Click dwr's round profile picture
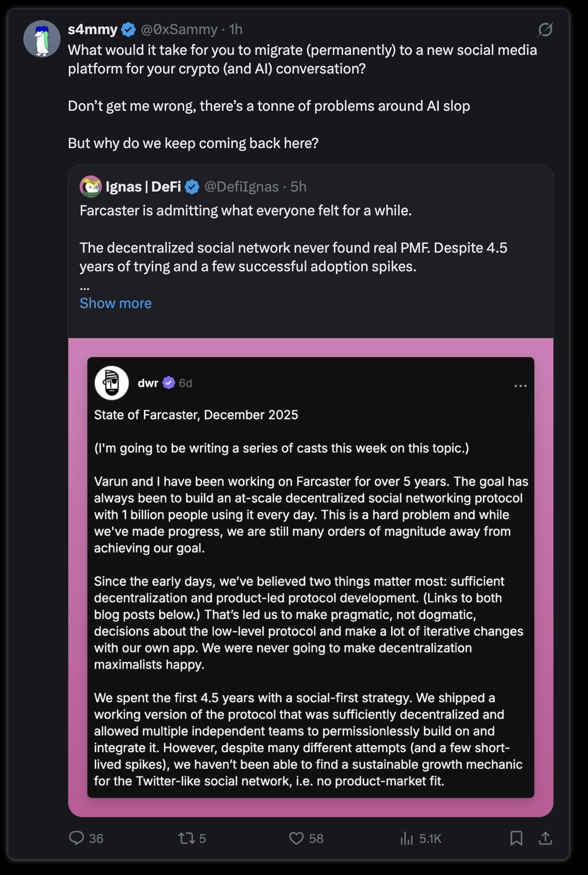 click(111, 383)
